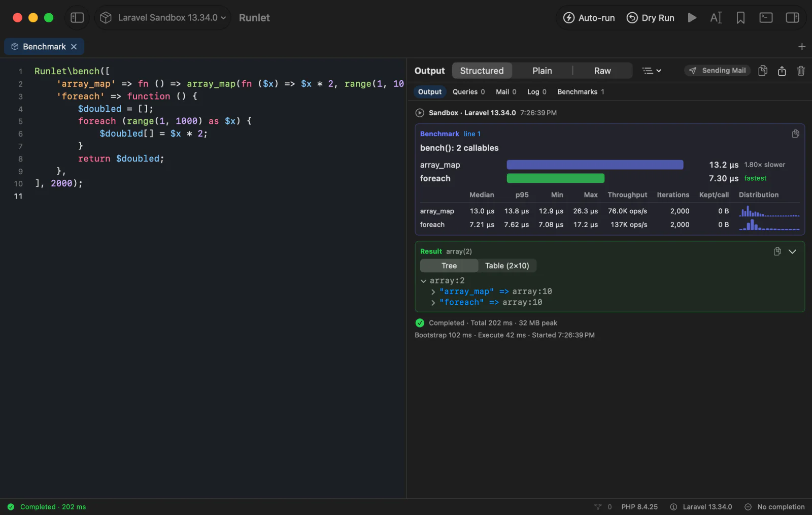Copy the output using clipboard icon
This screenshot has height=515, width=812.
pos(763,71)
